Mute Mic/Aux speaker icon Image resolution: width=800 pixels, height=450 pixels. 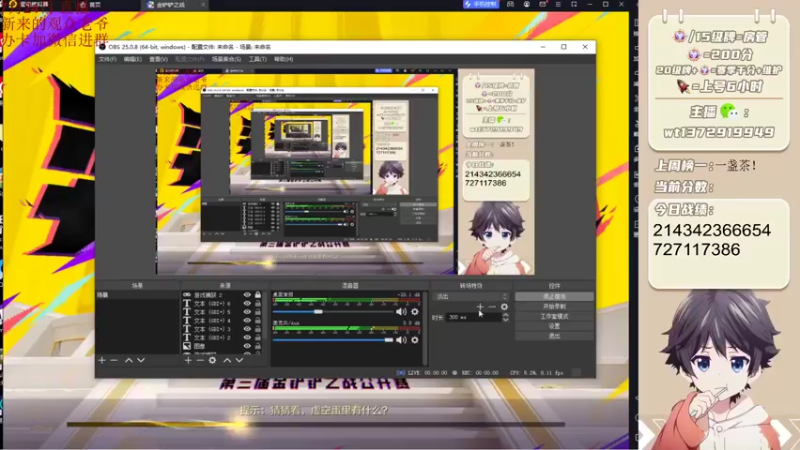401,340
